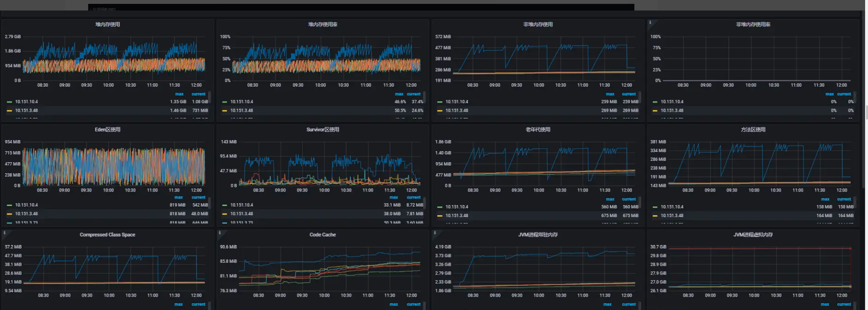Screen dimensions: 868x310
Task: Sort 老年代使用 legend by max column
Action: pyautogui.click(x=610, y=199)
